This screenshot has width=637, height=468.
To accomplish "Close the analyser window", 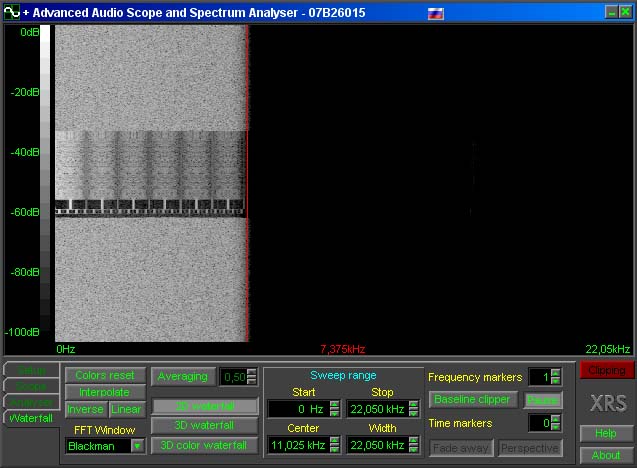I will (625, 12).
